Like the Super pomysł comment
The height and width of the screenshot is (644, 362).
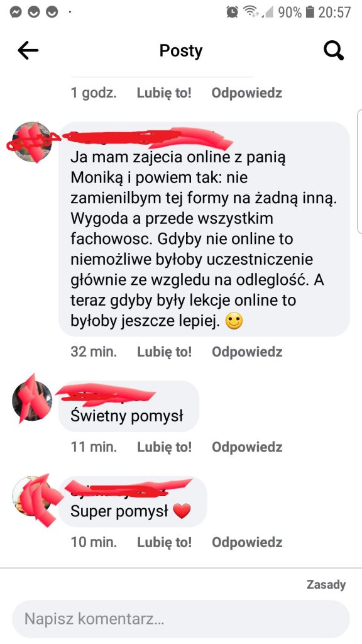(x=164, y=542)
